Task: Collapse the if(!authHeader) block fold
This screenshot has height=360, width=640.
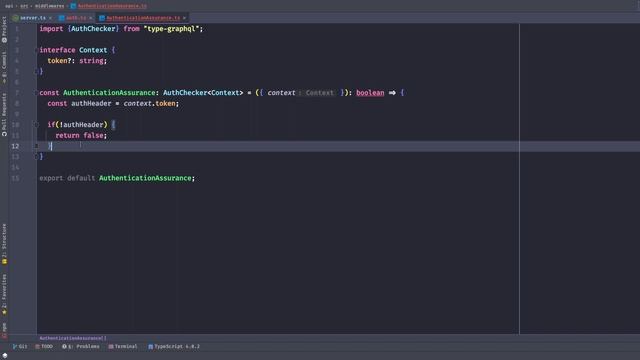Action: (36, 124)
